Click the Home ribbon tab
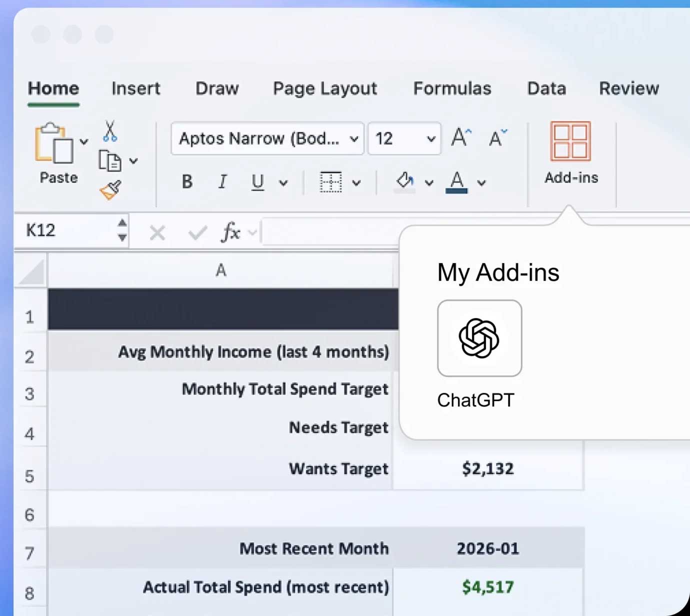The height and width of the screenshot is (616, 690). tap(53, 88)
